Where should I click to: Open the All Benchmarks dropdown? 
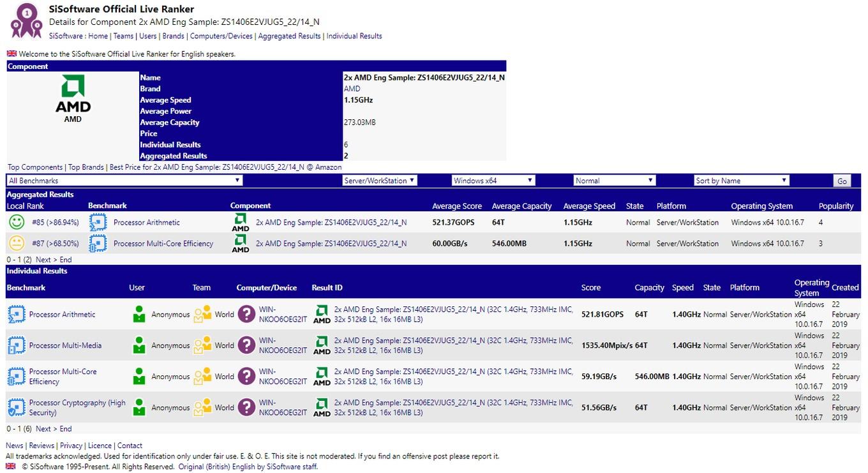[x=124, y=181]
